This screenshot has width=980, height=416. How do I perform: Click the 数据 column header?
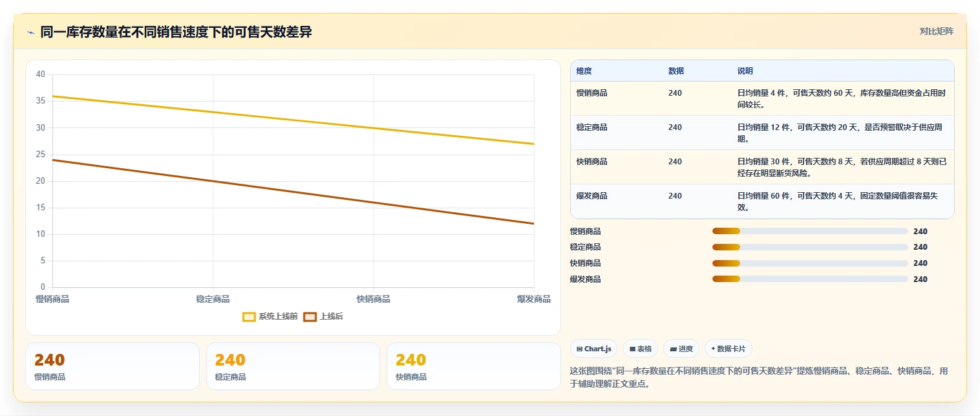pyautogui.click(x=676, y=71)
